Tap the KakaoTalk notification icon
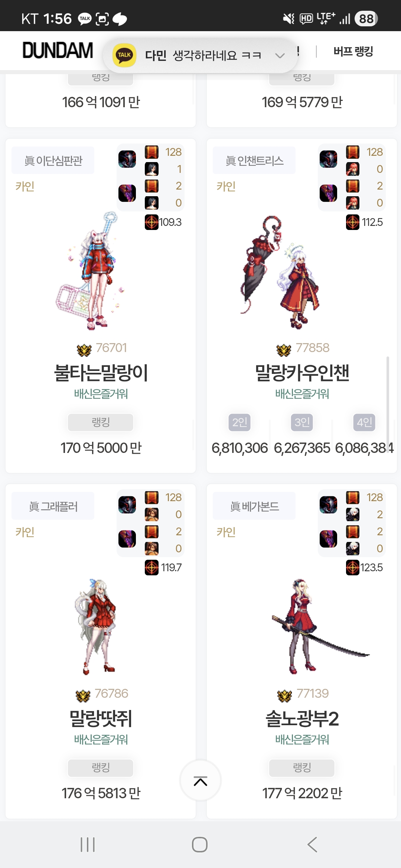Screen dimensions: 401x868 124,55
